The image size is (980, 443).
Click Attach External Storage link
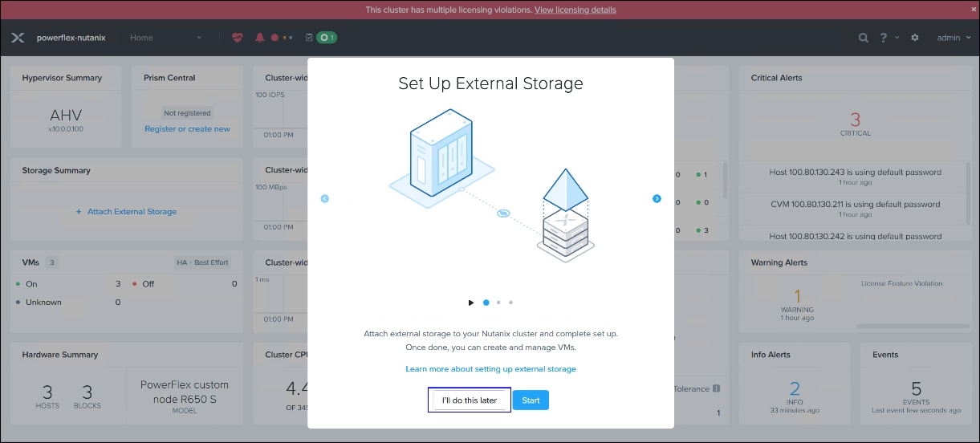pos(132,212)
